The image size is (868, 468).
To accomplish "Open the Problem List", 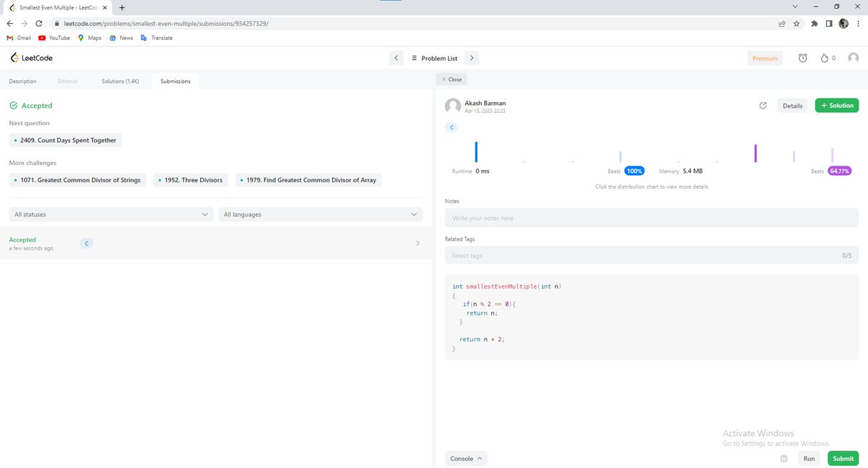I will [434, 58].
